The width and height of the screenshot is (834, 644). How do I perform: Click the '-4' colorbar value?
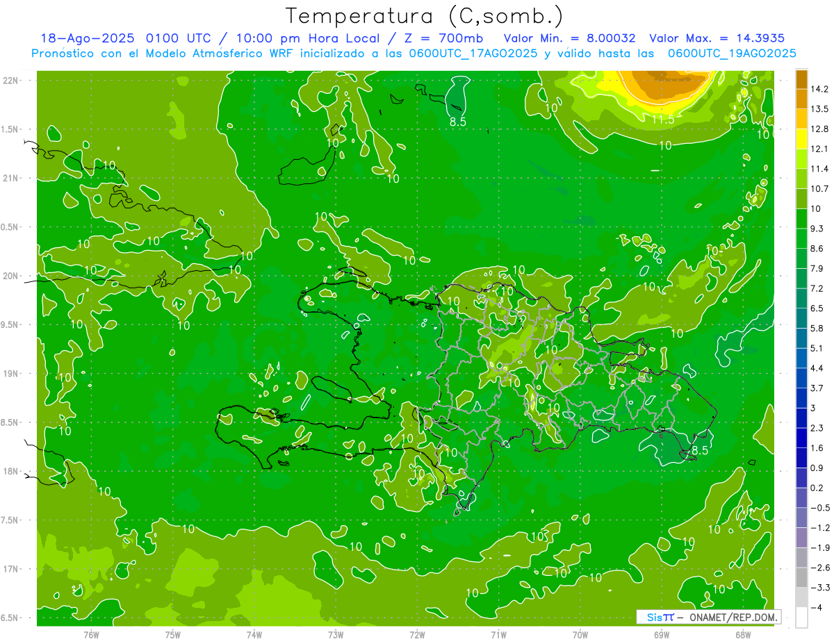[x=816, y=608]
